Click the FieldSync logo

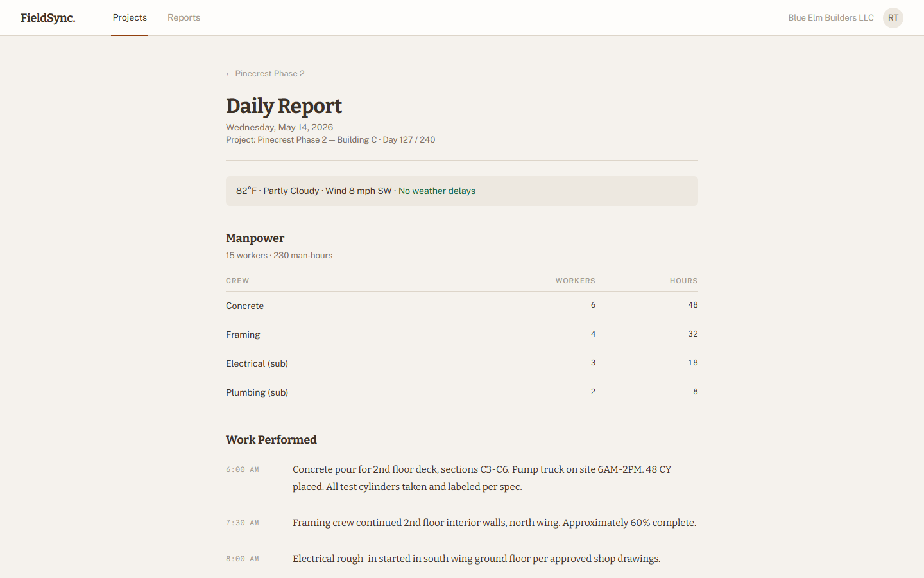coord(48,18)
